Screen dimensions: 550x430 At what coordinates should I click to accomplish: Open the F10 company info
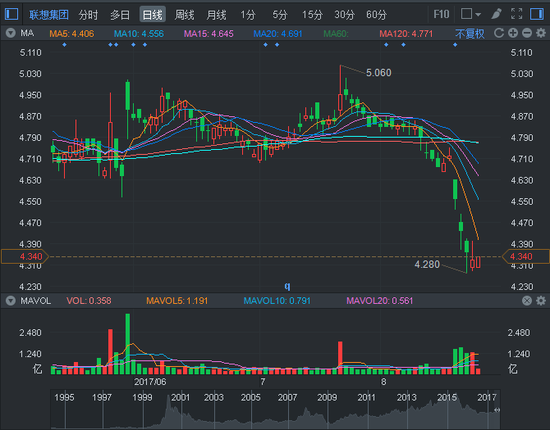[441, 14]
